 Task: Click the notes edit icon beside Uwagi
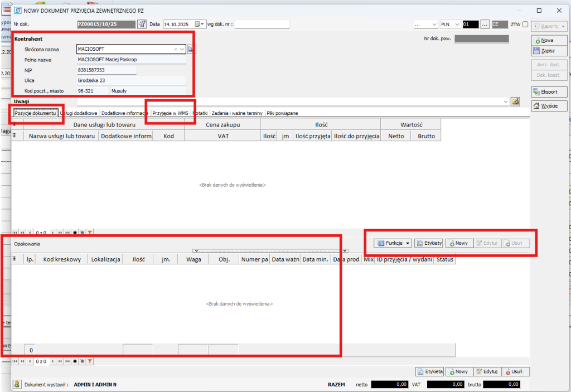(515, 101)
